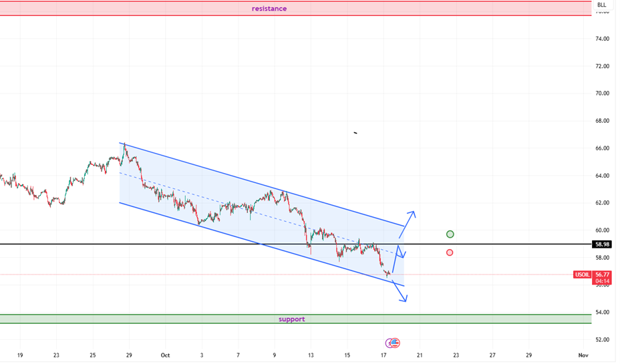Click the small black mark near 67.00
This screenshot has width=620, height=364.
point(355,133)
